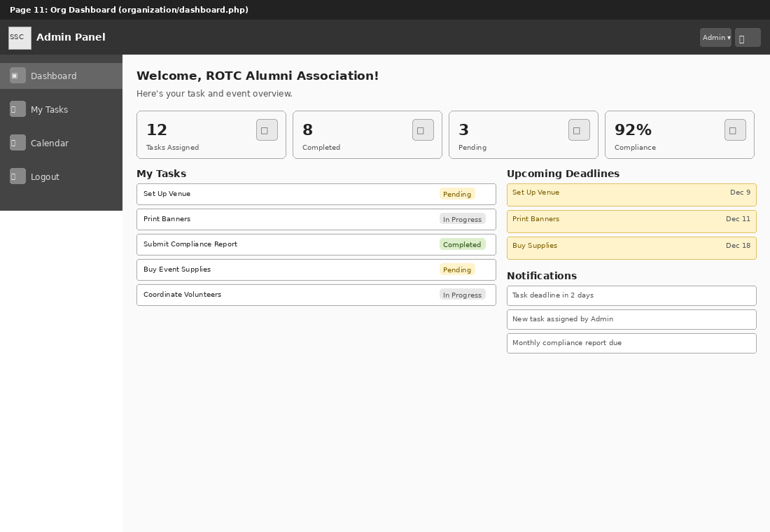Open 'New task assigned by Admin' notification
This screenshot has width=770, height=532.
click(x=631, y=319)
